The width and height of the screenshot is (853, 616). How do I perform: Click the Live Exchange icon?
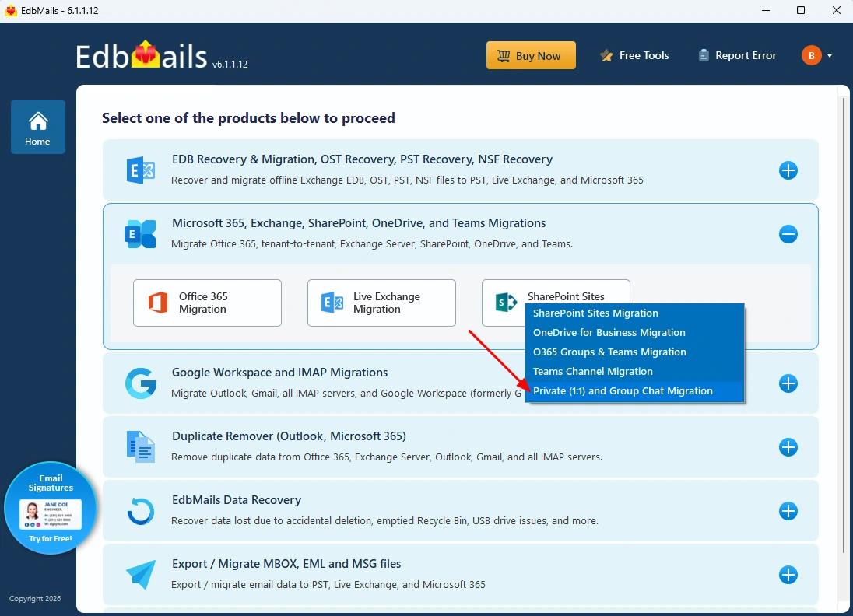pyautogui.click(x=332, y=303)
